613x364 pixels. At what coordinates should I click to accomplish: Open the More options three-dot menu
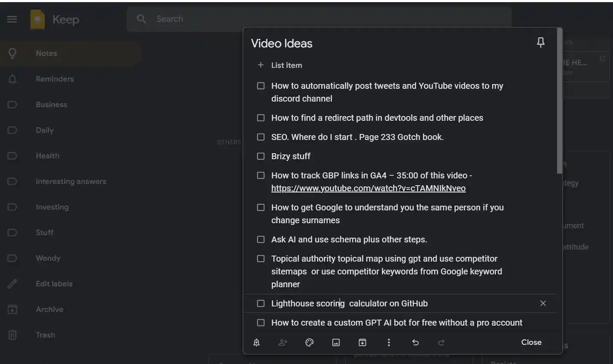pyautogui.click(x=389, y=342)
